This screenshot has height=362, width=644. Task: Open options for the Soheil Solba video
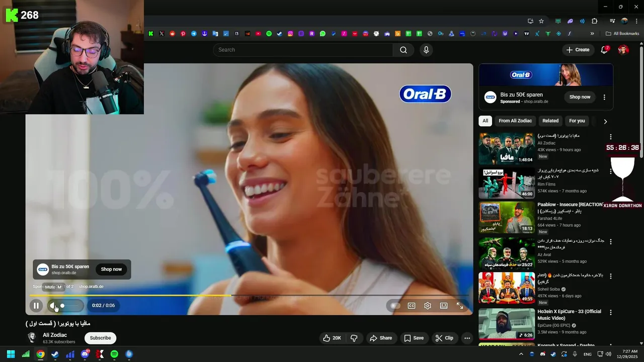(611, 277)
